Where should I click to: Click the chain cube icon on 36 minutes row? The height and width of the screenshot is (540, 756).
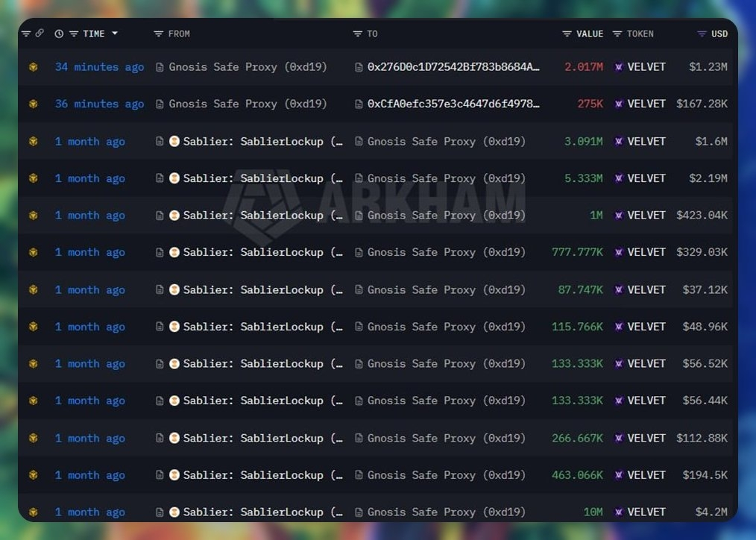(x=34, y=104)
